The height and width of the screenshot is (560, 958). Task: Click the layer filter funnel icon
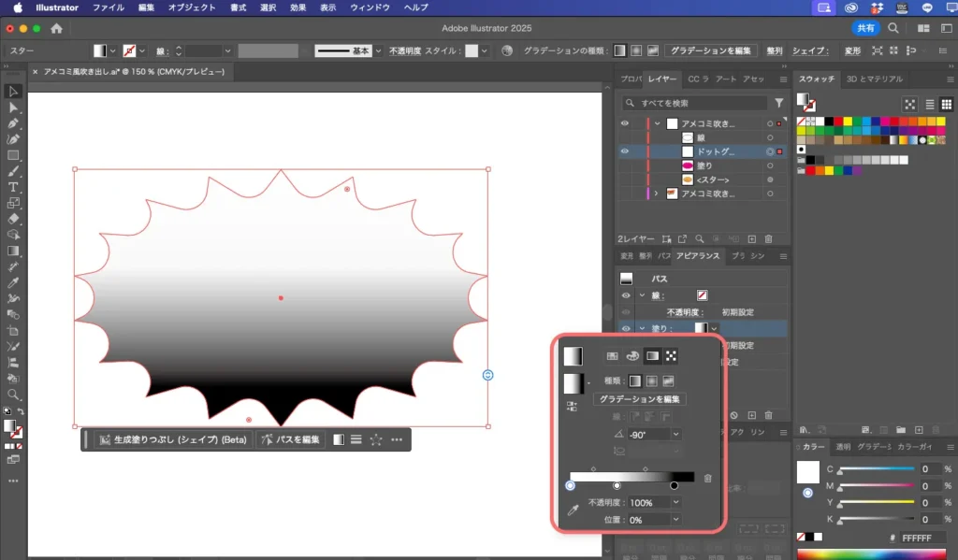[778, 103]
